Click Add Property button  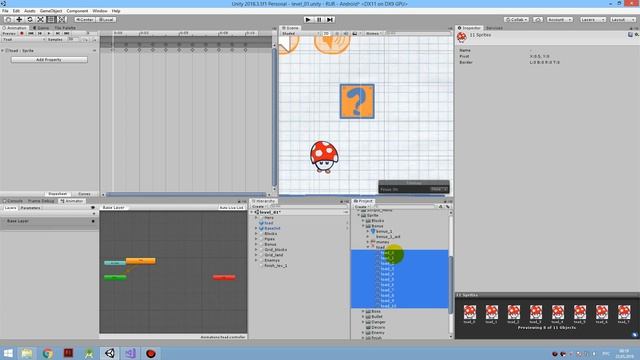[x=49, y=60]
